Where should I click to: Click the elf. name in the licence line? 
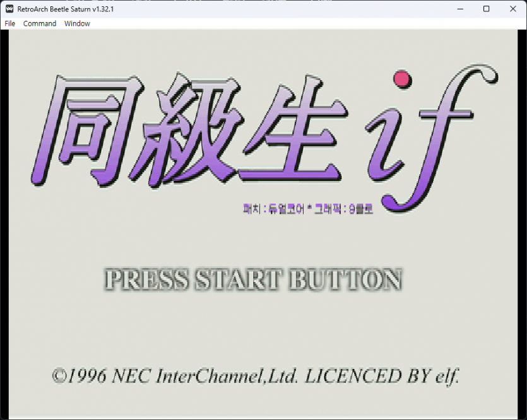447,376
